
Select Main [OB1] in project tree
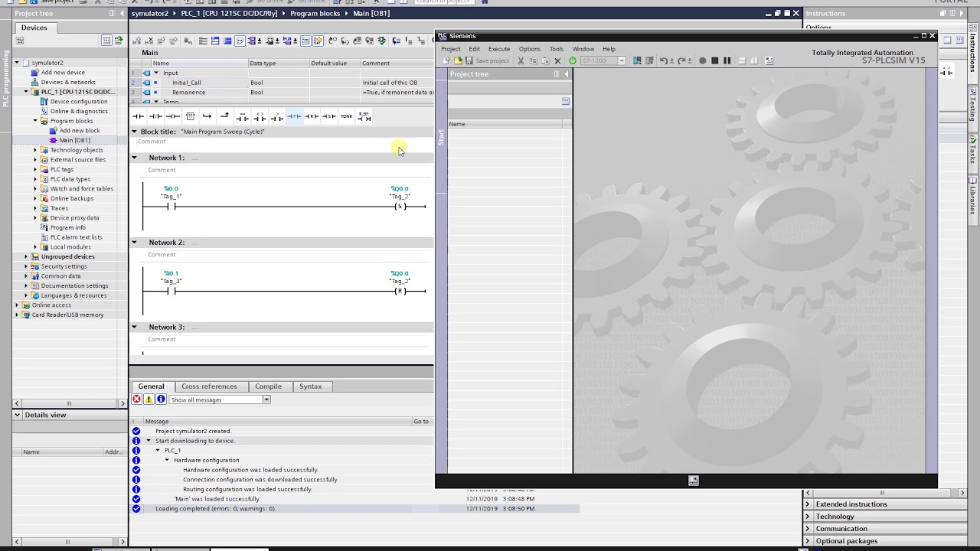coord(74,140)
